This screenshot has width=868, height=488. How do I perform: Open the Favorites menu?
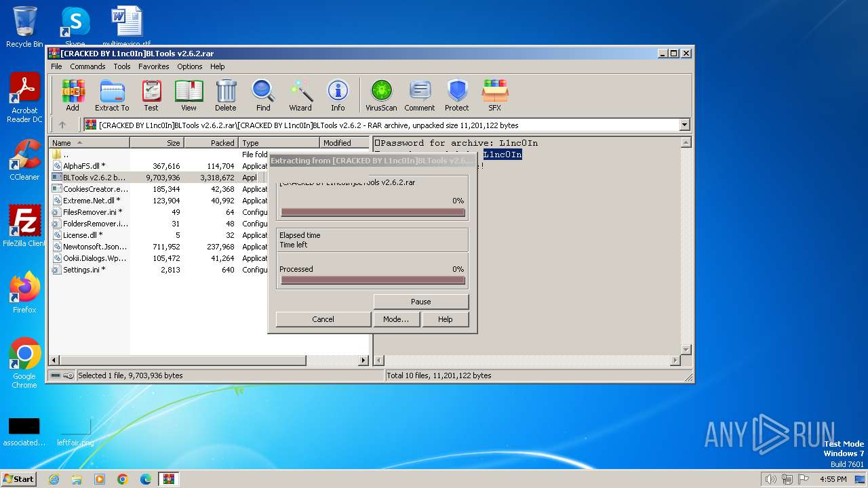tap(154, 66)
